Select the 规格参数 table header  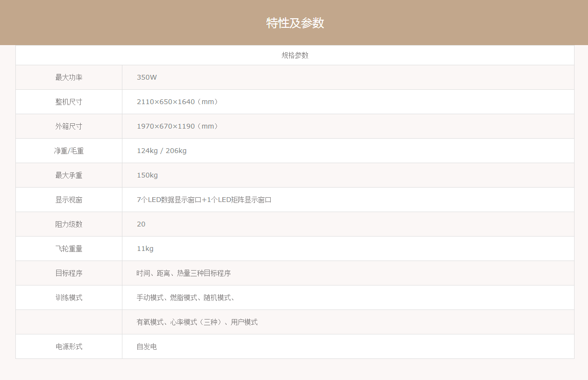pos(295,56)
